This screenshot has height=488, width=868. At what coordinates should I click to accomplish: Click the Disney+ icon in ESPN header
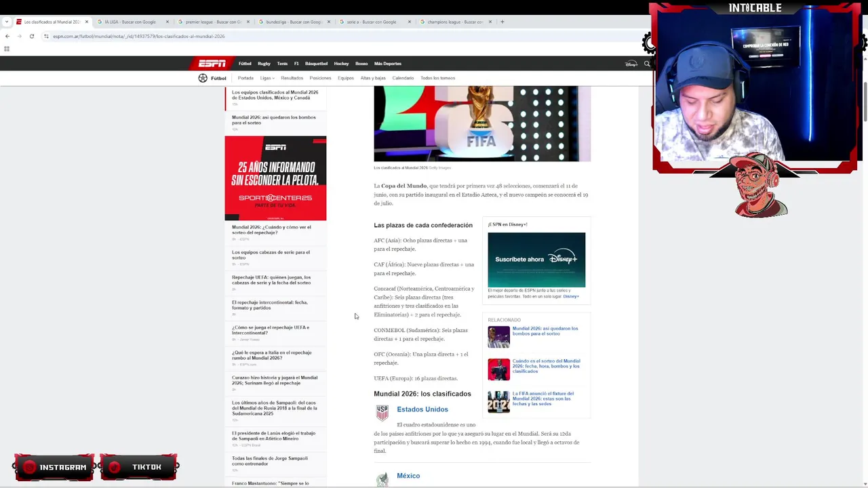[631, 64]
